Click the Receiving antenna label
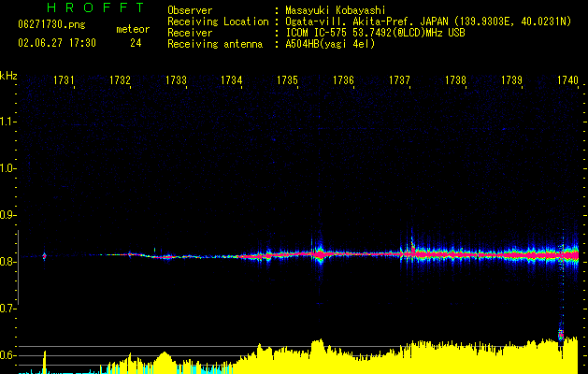The height and width of the screenshot is (374, 588). click(x=215, y=44)
